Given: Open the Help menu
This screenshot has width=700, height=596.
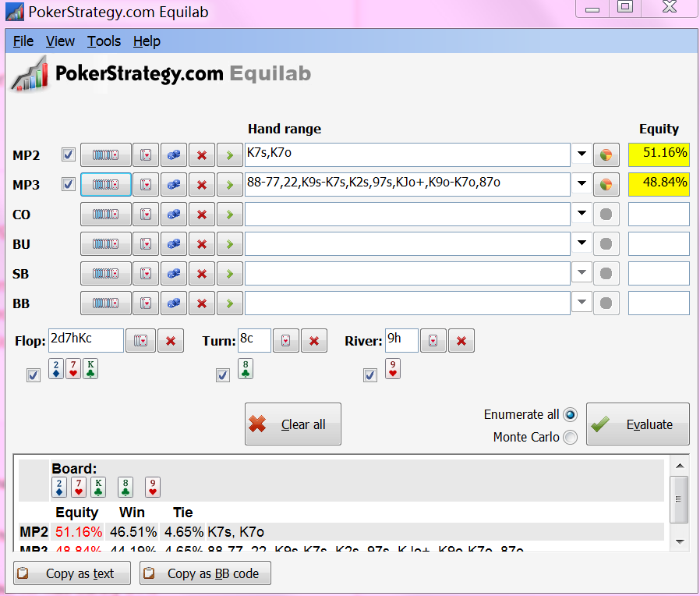Looking at the screenshot, I should tap(147, 41).
